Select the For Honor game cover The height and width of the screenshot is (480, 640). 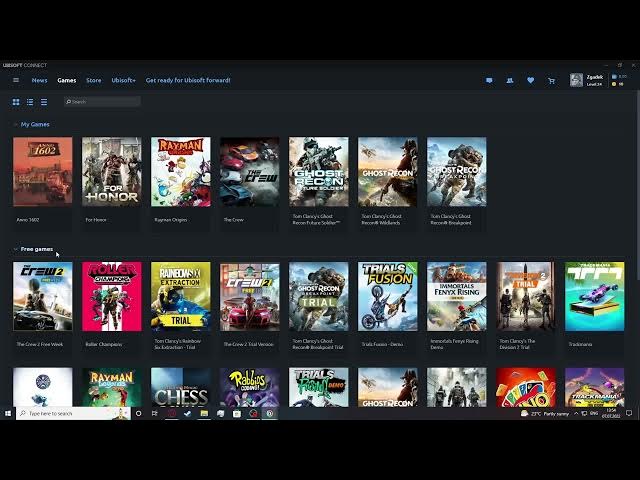point(111,172)
